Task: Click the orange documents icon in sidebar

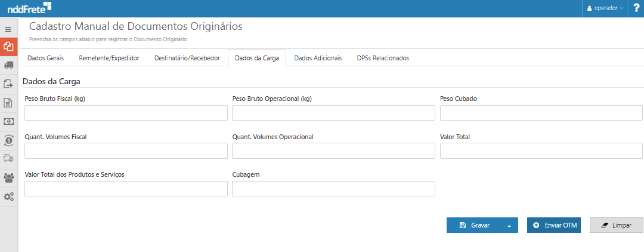Action: [x=8, y=46]
